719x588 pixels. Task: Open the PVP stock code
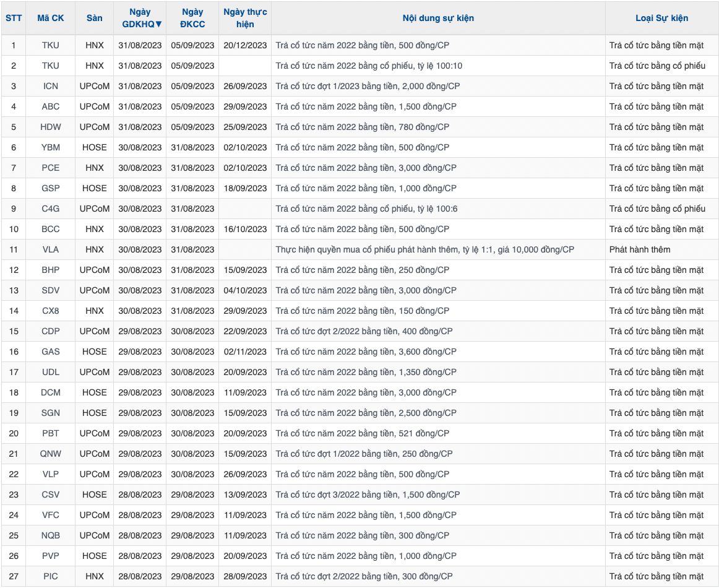(51, 556)
